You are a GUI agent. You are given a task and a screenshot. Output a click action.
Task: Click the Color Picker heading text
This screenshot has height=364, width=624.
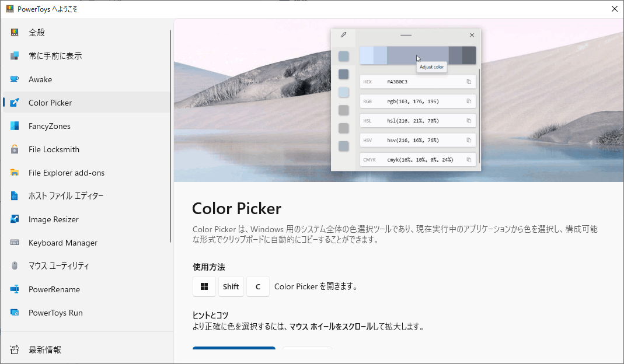pos(237,208)
